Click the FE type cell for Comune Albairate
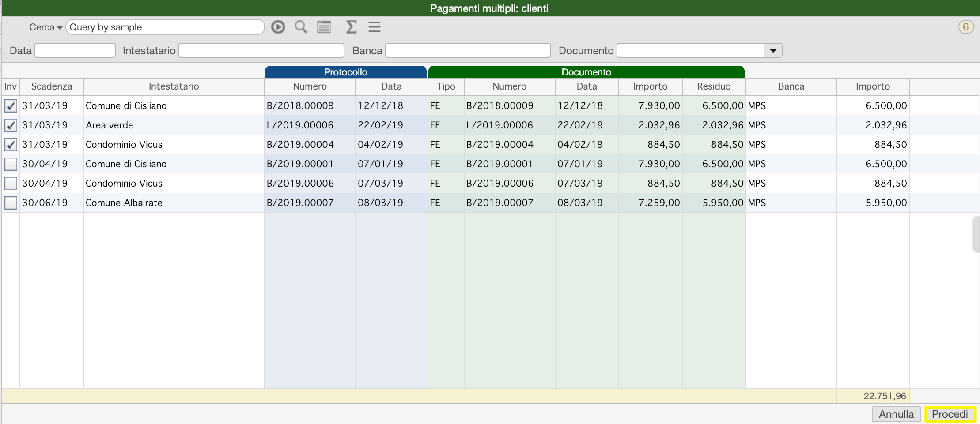Image resolution: width=980 pixels, height=424 pixels. (446, 203)
